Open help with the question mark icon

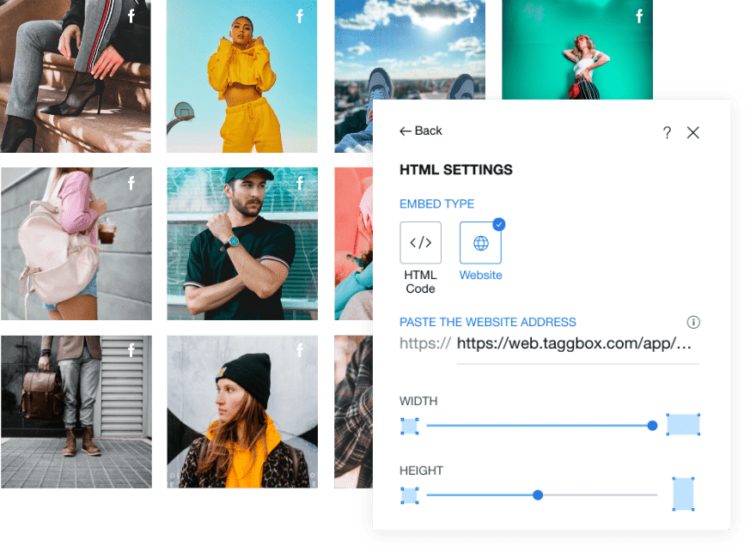click(667, 133)
